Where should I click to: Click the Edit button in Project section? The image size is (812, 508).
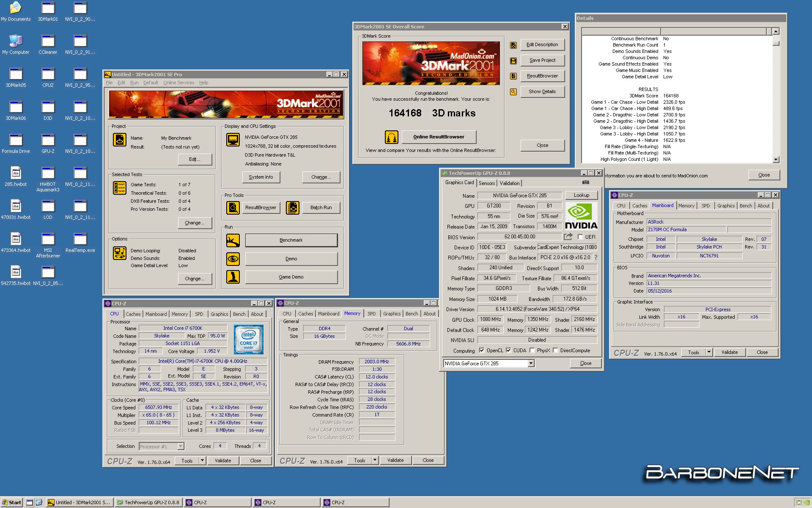coord(195,159)
